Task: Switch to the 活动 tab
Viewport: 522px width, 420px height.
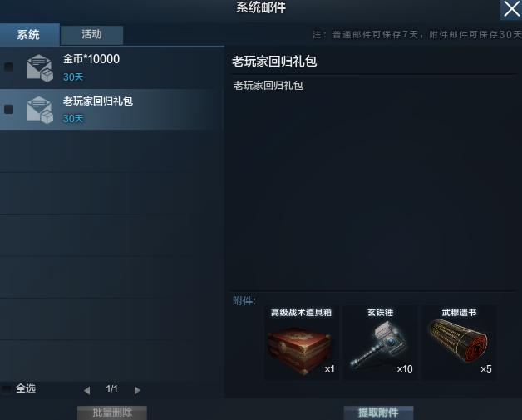Action: click(x=91, y=35)
